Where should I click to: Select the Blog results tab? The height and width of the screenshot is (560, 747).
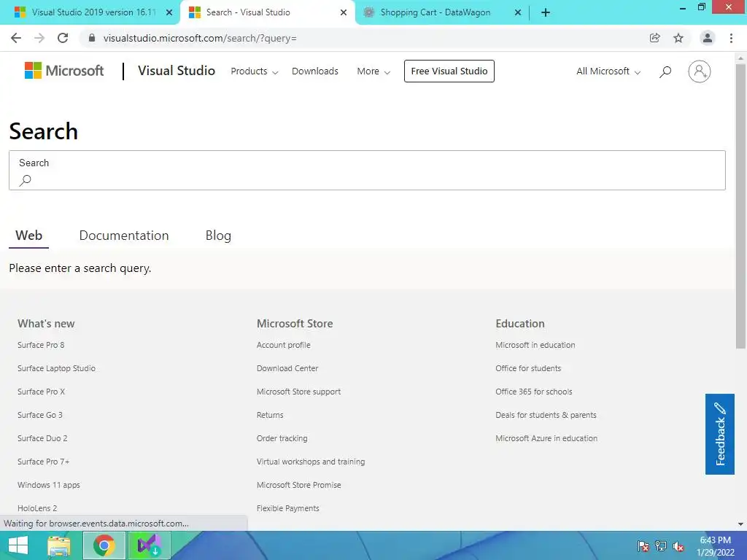(218, 236)
